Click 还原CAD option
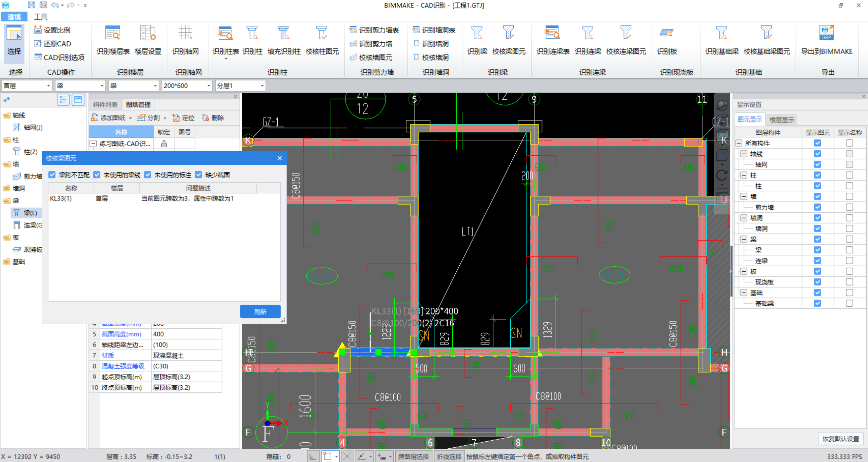This screenshot has height=462, width=868. (53, 43)
